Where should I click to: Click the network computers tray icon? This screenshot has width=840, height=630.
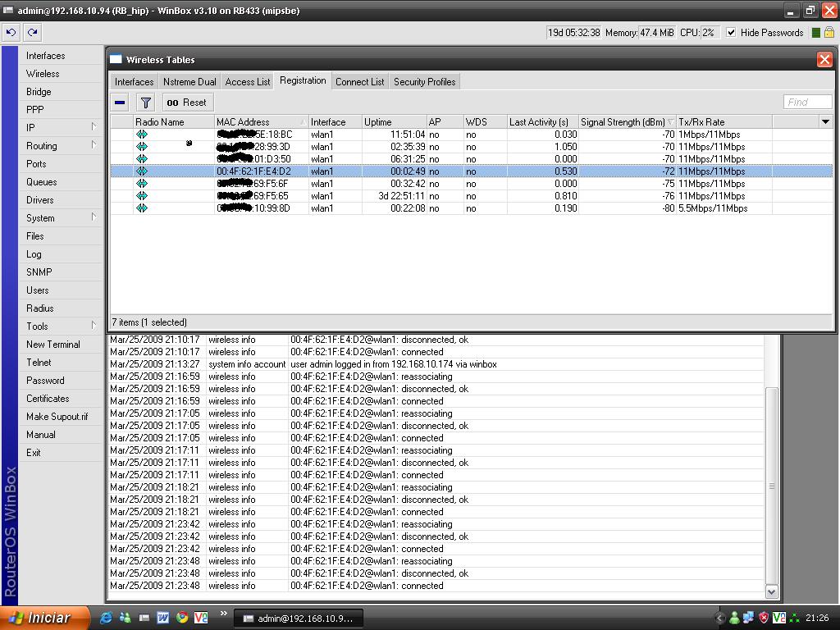(748, 619)
